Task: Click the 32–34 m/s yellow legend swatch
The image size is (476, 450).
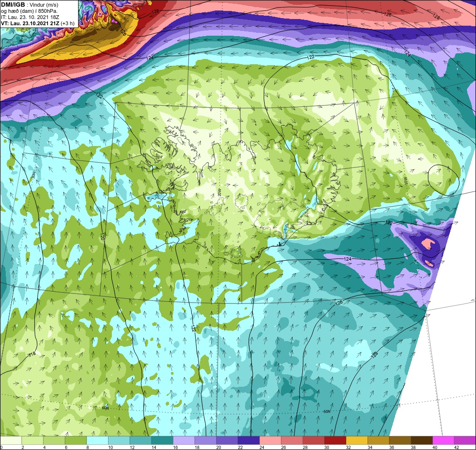Action: pos(357,440)
